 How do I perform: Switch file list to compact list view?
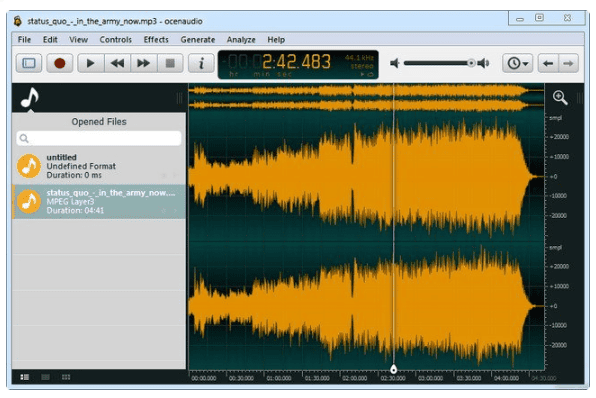click(x=45, y=377)
